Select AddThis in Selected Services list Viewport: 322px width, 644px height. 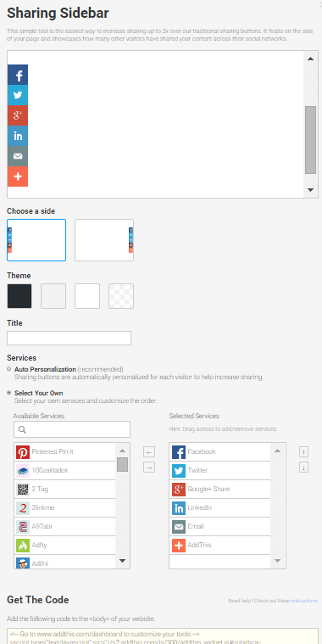pos(220,545)
